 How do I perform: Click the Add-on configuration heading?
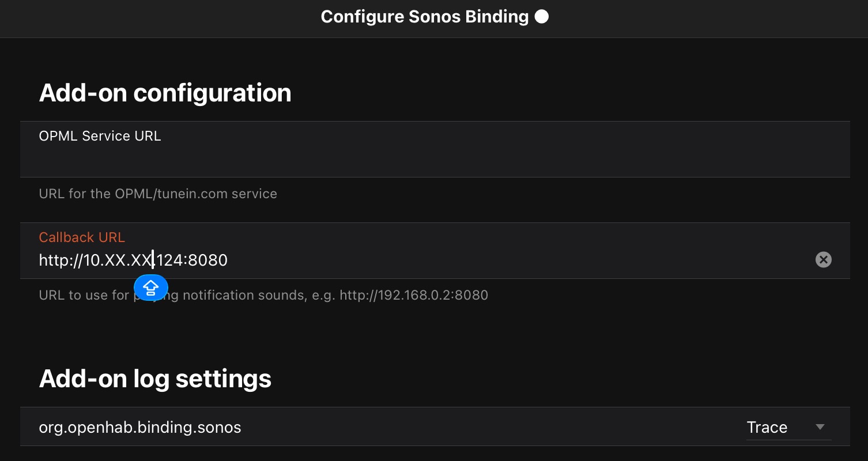tap(165, 93)
